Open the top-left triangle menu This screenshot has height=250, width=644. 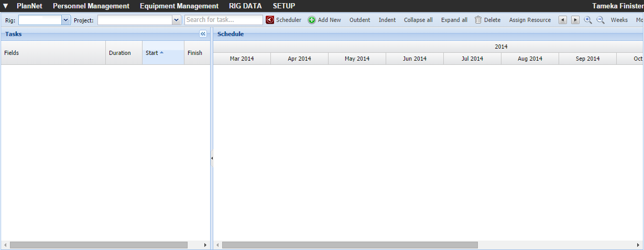[x=5, y=6]
